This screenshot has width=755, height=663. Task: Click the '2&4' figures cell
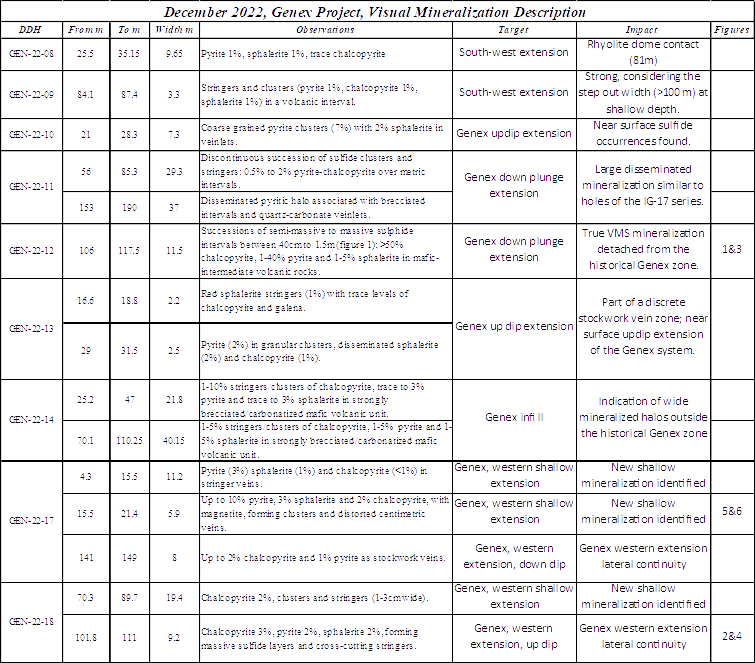[732, 636]
